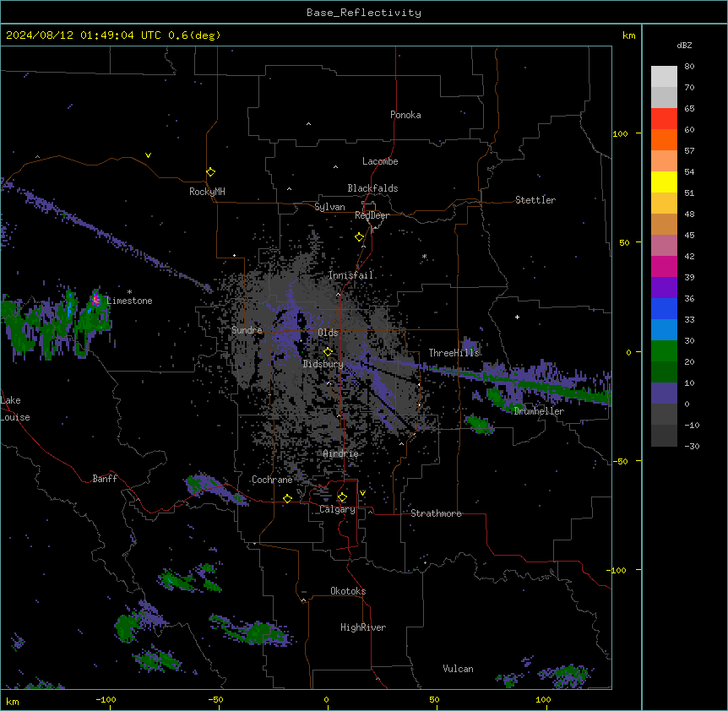728x711 pixels.
Task: Click the yellow diamond marker above RockyMH
Action: [211, 172]
